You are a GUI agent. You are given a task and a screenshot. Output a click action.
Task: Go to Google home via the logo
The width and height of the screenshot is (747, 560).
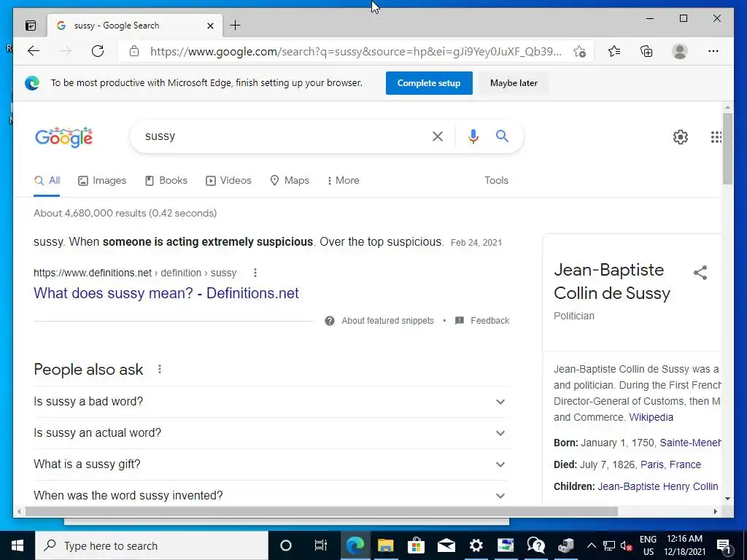click(x=64, y=137)
